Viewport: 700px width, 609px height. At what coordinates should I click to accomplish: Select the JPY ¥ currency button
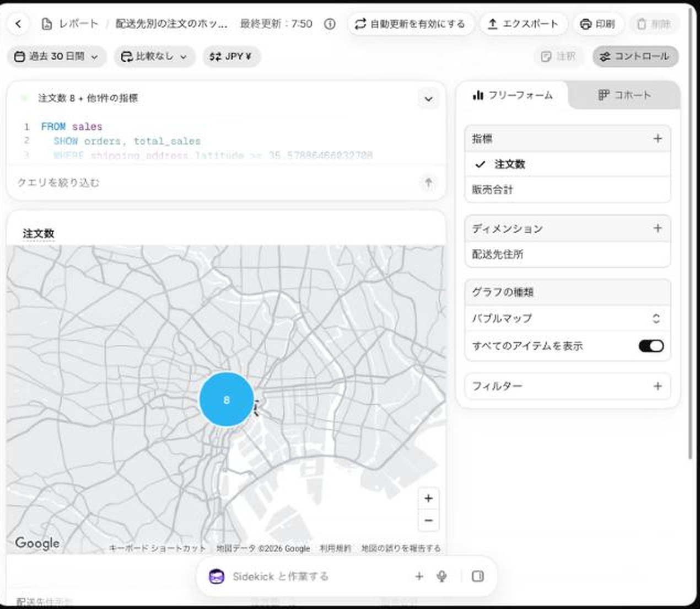231,56
